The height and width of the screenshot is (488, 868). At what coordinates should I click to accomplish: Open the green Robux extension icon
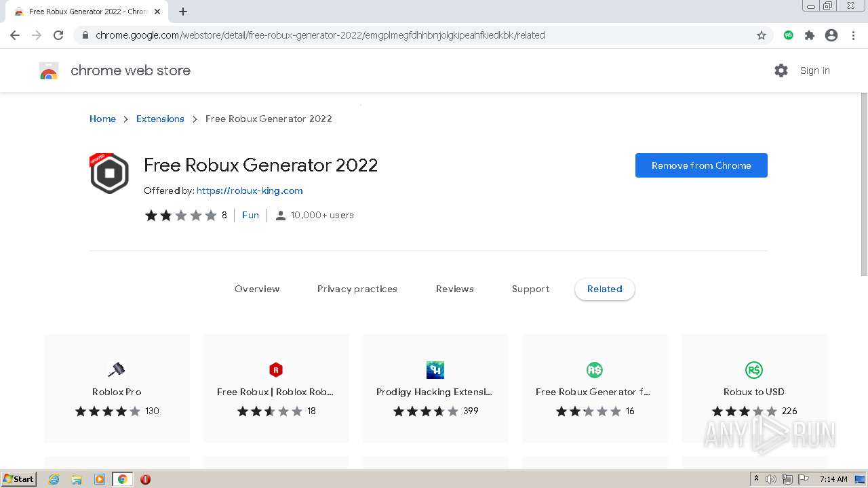(x=788, y=35)
